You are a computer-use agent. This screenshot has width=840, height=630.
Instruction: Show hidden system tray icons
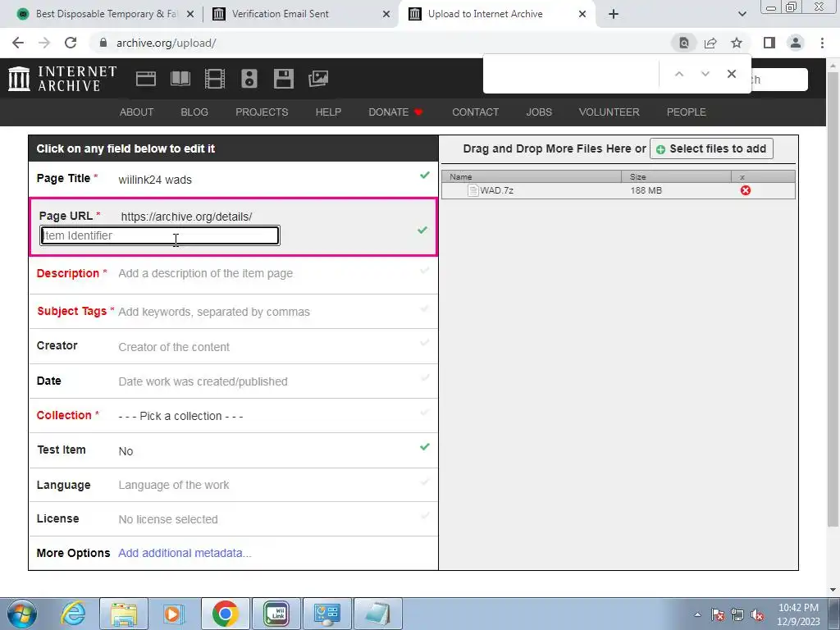click(697, 615)
